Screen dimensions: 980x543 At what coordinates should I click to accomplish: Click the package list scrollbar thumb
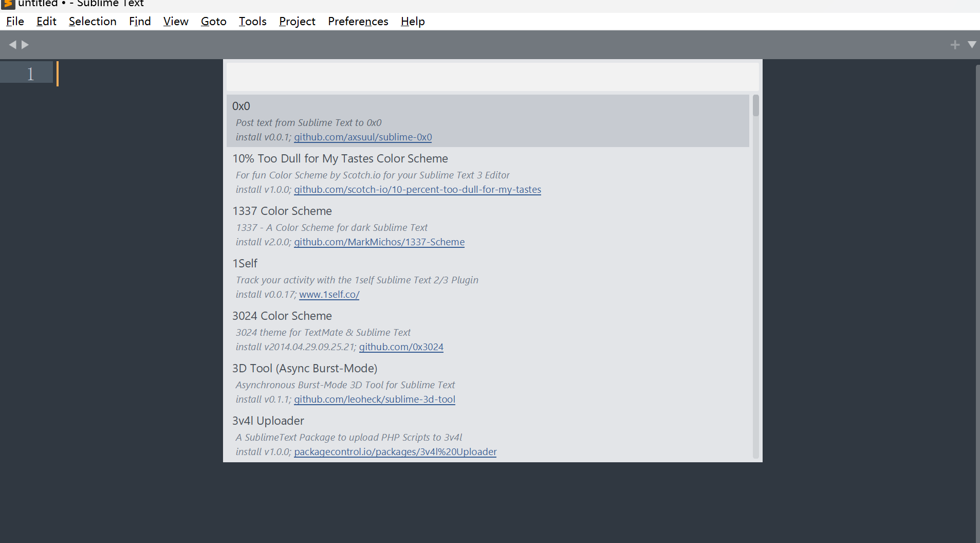pyautogui.click(x=755, y=106)
